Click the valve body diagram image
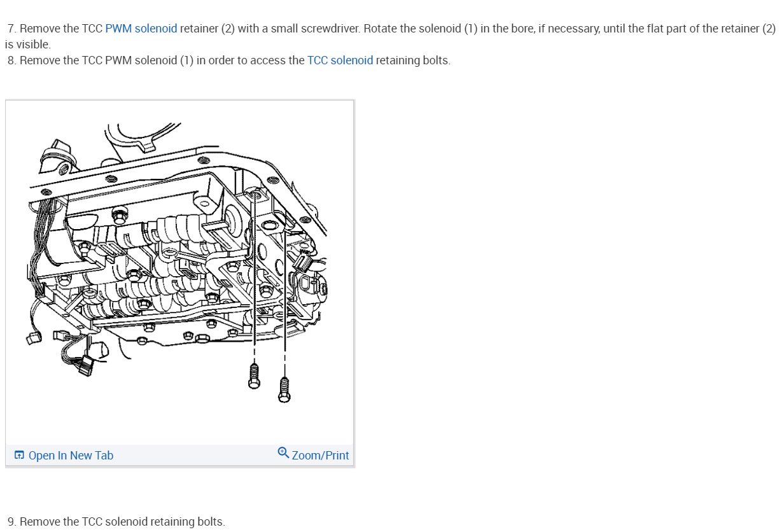784x532 pixels. pos(179,272)
